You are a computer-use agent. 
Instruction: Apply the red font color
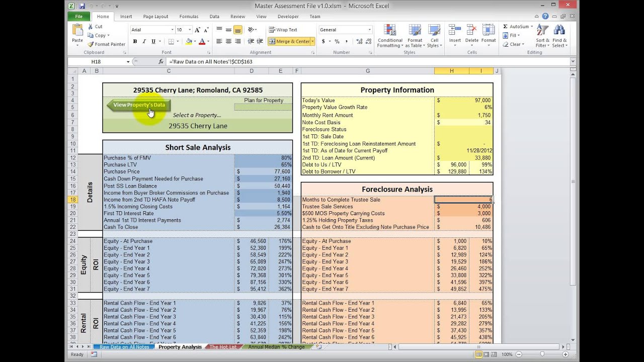202,42
